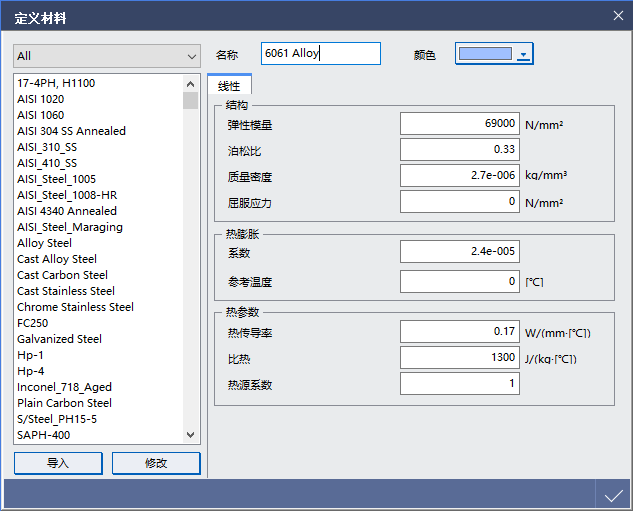Click the material list scroll up arrow
The width and height of the screenshot is (633, 511).
[191, 84]
